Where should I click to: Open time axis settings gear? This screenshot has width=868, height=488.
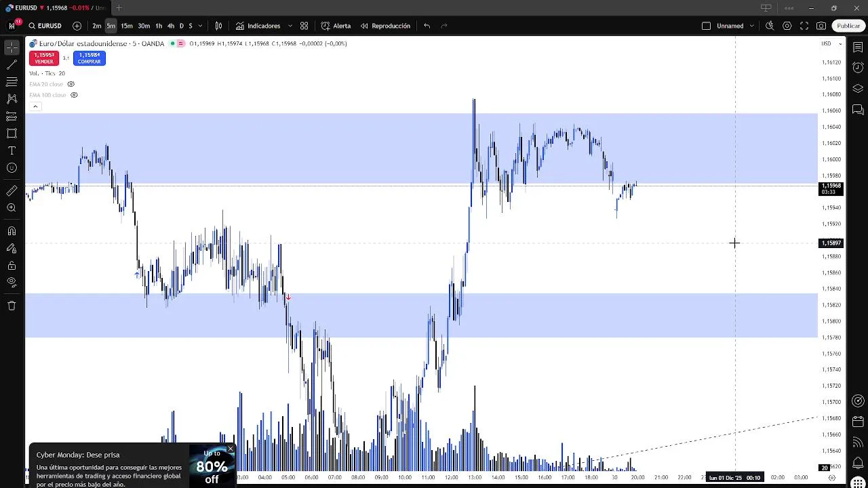coord(832,478)
